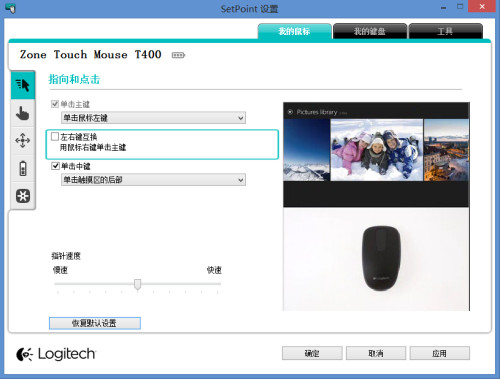Enable the 左右键互换 checkbox
Viewport: 500px width, 379px height.
click(55, 136)
